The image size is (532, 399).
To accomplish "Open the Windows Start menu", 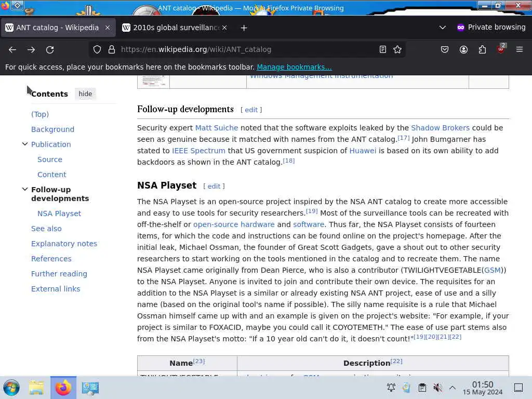I will click(11, 388).
